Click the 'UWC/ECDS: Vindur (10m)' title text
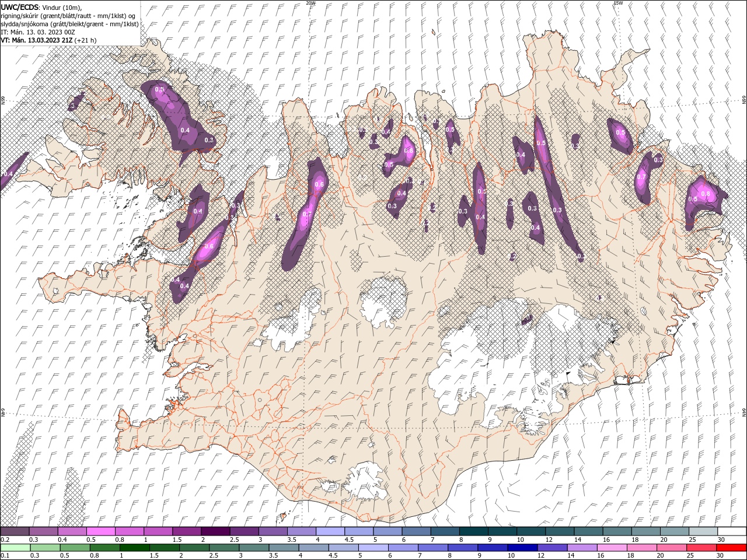This screenshot has height=560, width=747. pos(41,7)
